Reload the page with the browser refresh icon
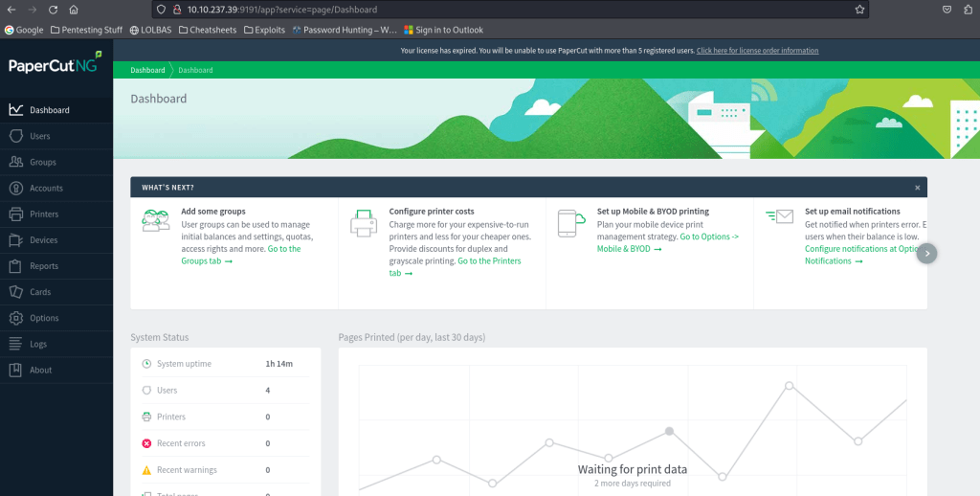980x496 pixels. tap(52, 10)
